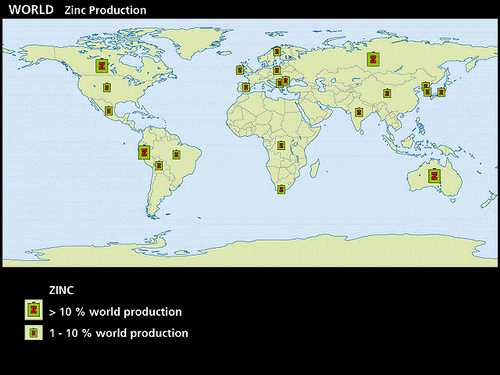Image resolution: width=500 pixels, height=375 pixels.
Task: Select the zinc marker in Mexico
Action: (109, 111)
